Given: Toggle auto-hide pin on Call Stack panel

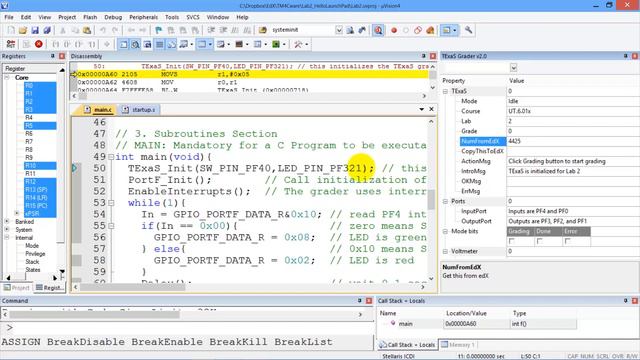Looking at the screenshot, I should pyautogui.click(x=626, y=301).
